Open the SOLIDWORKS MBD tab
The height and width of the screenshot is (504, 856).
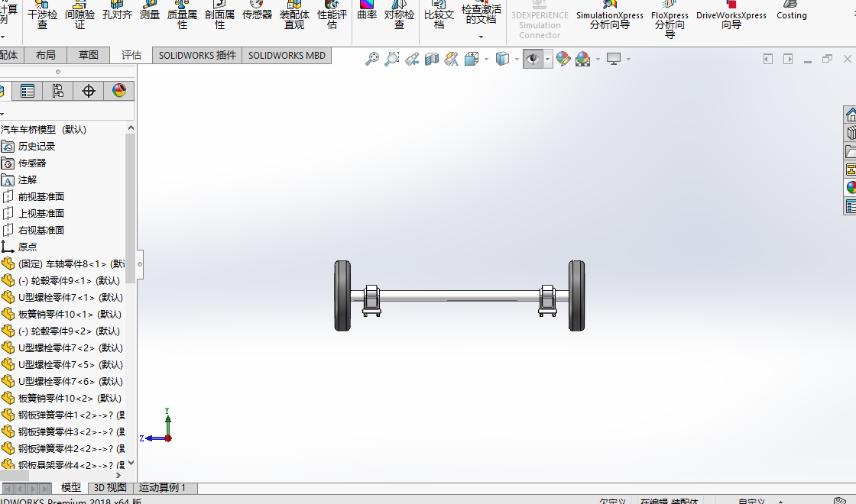click(287, 55)
